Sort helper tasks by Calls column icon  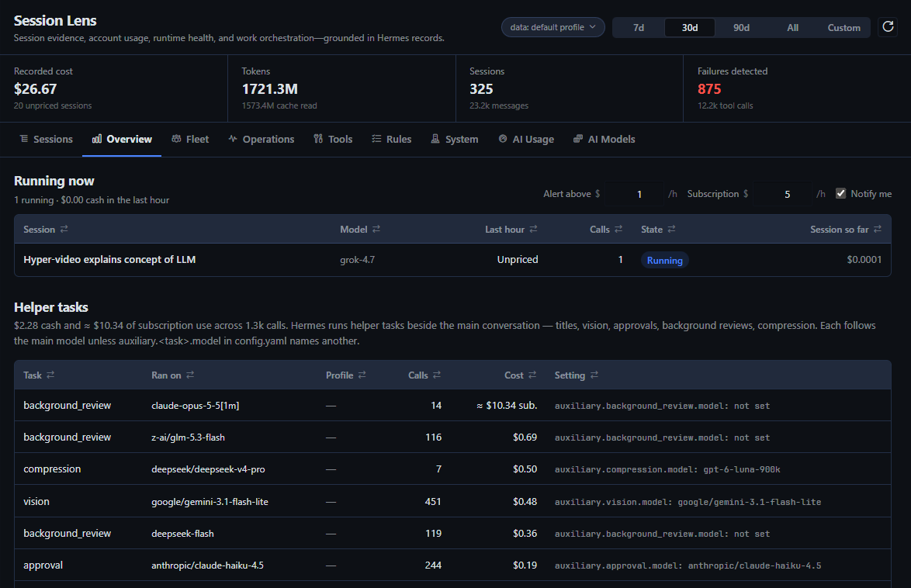coord(437,375)
